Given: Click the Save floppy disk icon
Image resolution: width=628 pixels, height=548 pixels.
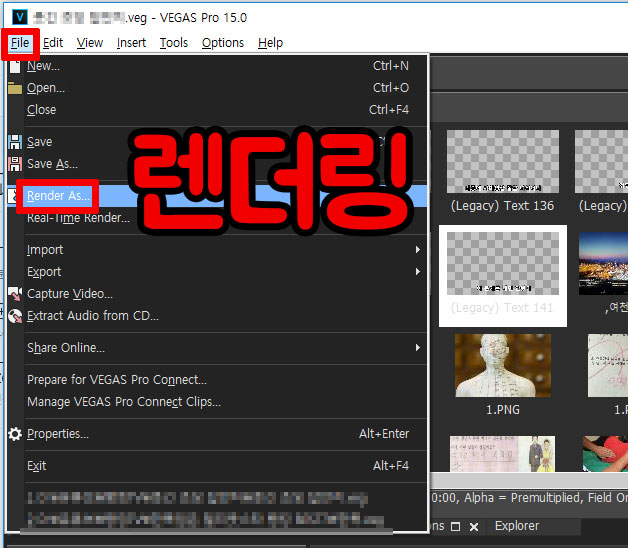Looking at the screenshot, I should pyautogui.click(x=15, y=142).
